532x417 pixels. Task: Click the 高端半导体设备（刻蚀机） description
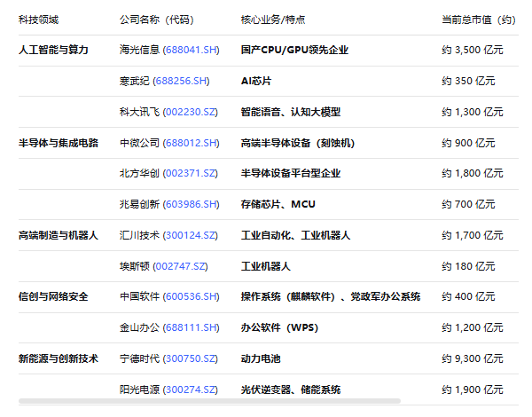coord(298,143)
